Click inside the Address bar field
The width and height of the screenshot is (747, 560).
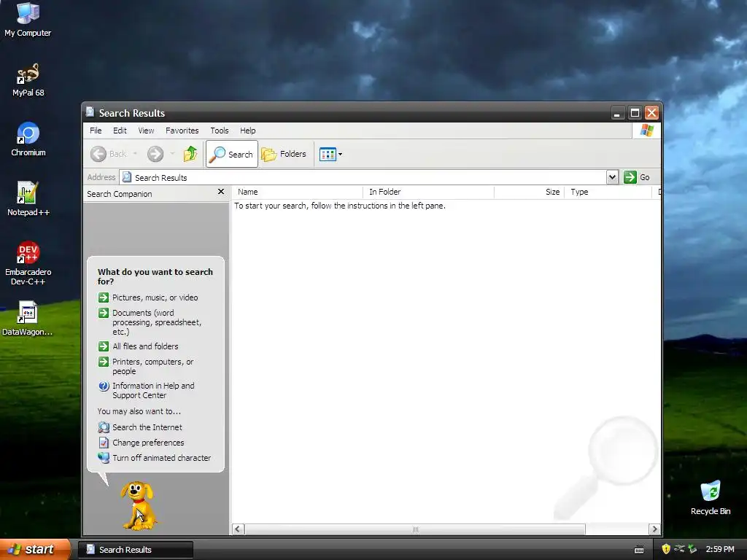[x=363, y=177]
